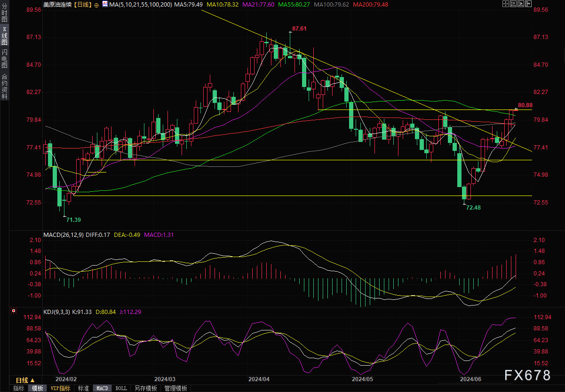Screen dimensions: 565x392
Task: Open the 闪电图 side tab
Action: click(5, 59)
